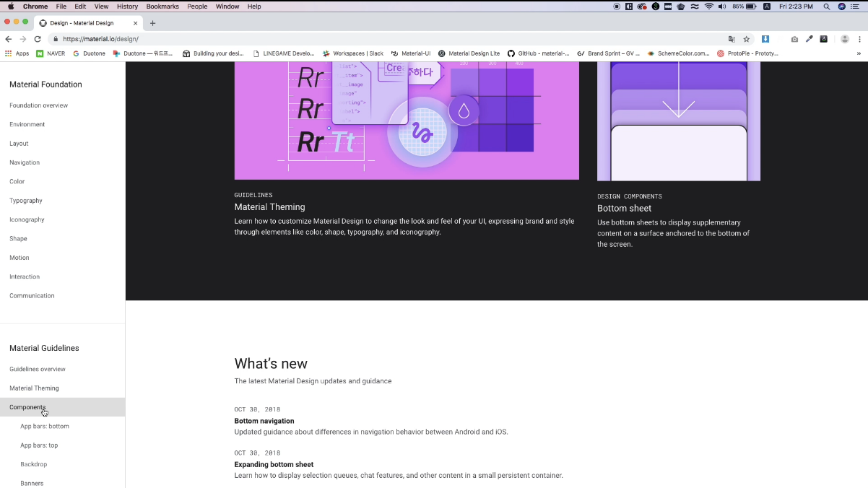The image size is (868, 488).
Task: Click the eyedropper color picker extension
Action: click(x=809, y=39)
